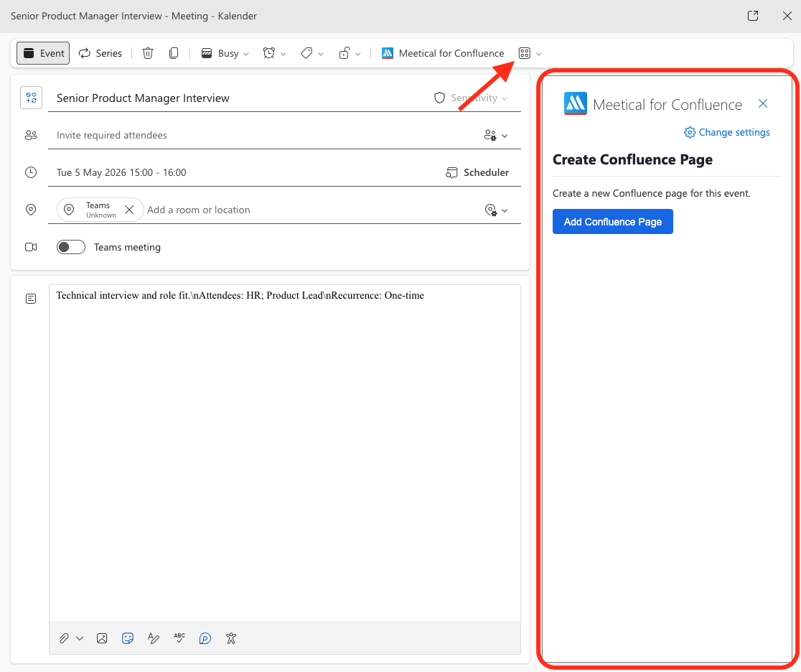
Task: Delete event with the trash icon
Action: click(148, 53)
